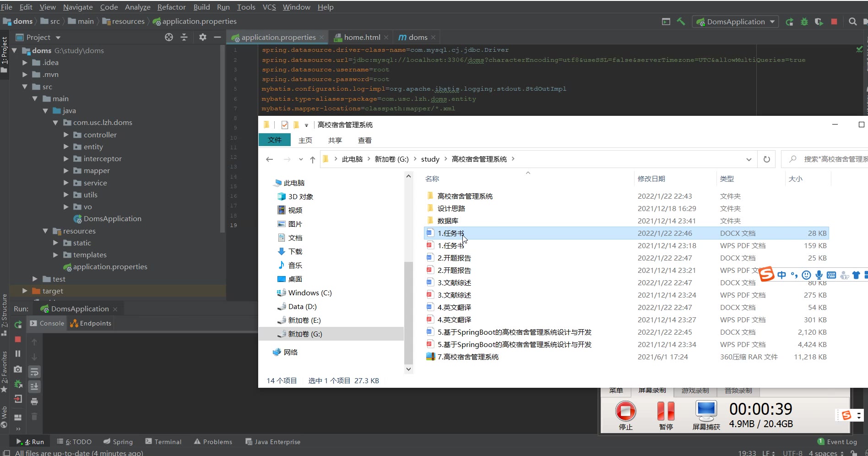Select 2.开题报告 DOCX file row
Image resolution: width=868 pixels, height=456 pixels.
[x=626, y=258]
